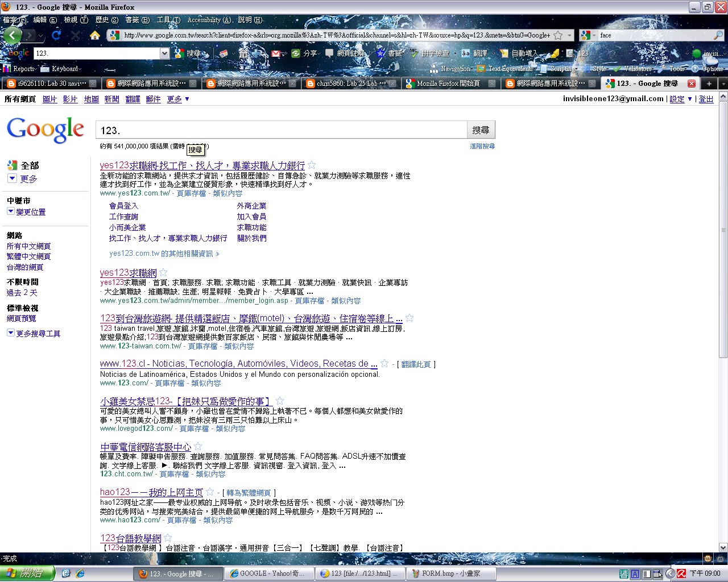Star the second yes123求職網 result
Viewport: 728px width, 582px height.
[163, 273]
